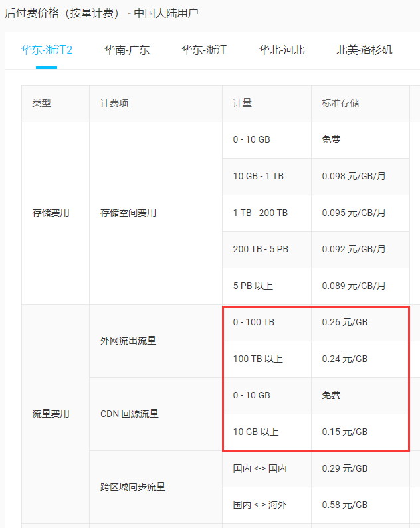420x528 pixels.
Task: Click the 0.15 元/GB price cell
Action: pos(344,432)
